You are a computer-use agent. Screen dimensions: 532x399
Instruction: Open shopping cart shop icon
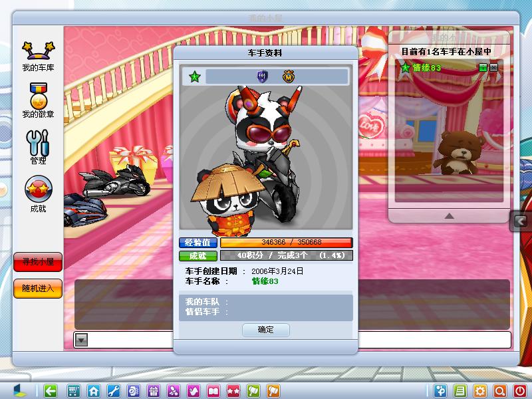point(74,391)
